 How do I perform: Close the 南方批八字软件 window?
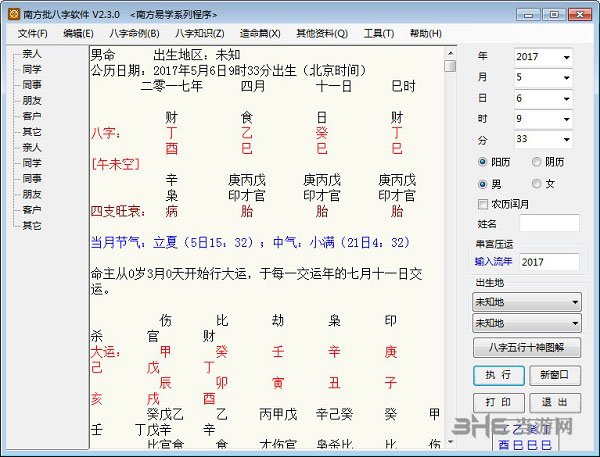(580, 15)
